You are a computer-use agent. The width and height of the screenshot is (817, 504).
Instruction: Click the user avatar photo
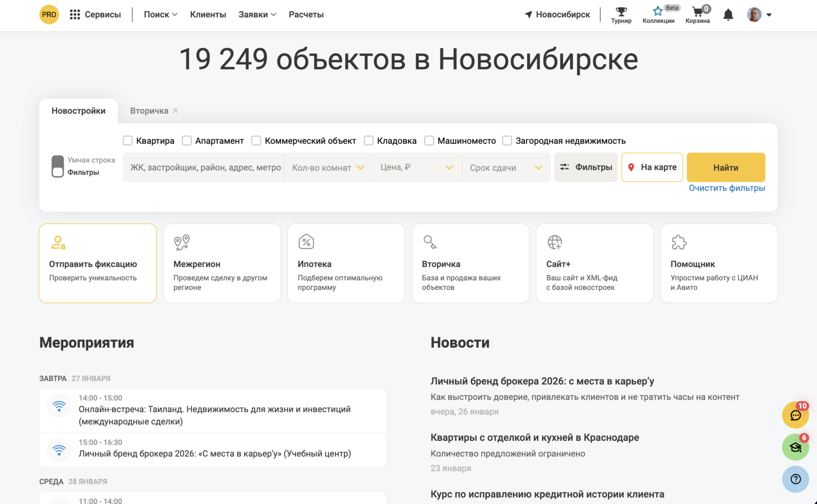[x=754, y=15]
